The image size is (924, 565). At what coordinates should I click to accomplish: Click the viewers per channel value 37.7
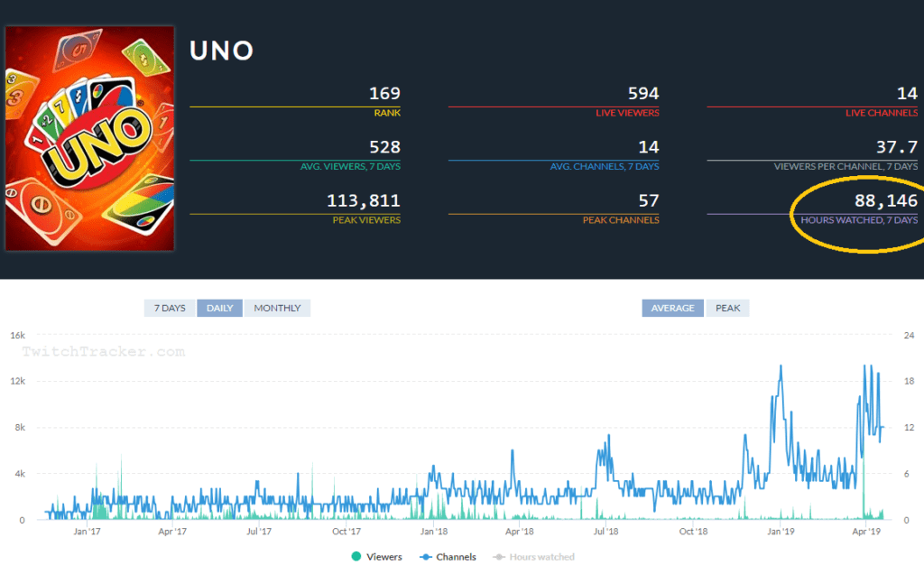click(897, 147)
